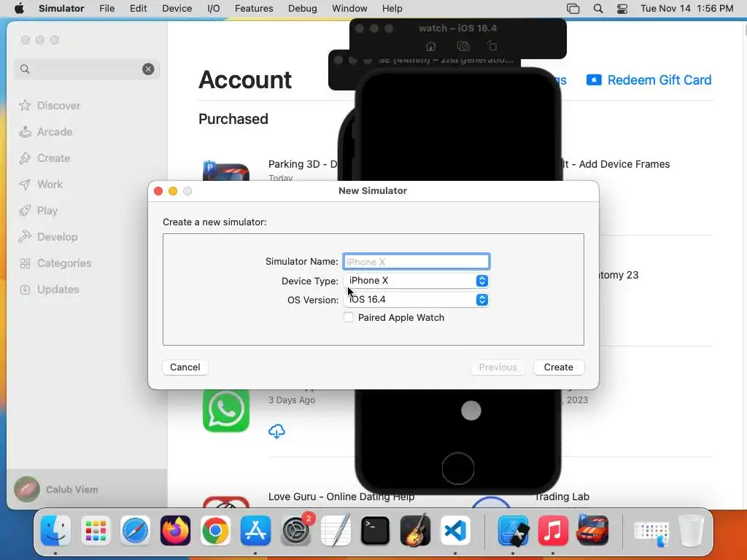Open System Settings in the Dock
Viewport: 747px width, 560px height.
click(x=295, y=531)
